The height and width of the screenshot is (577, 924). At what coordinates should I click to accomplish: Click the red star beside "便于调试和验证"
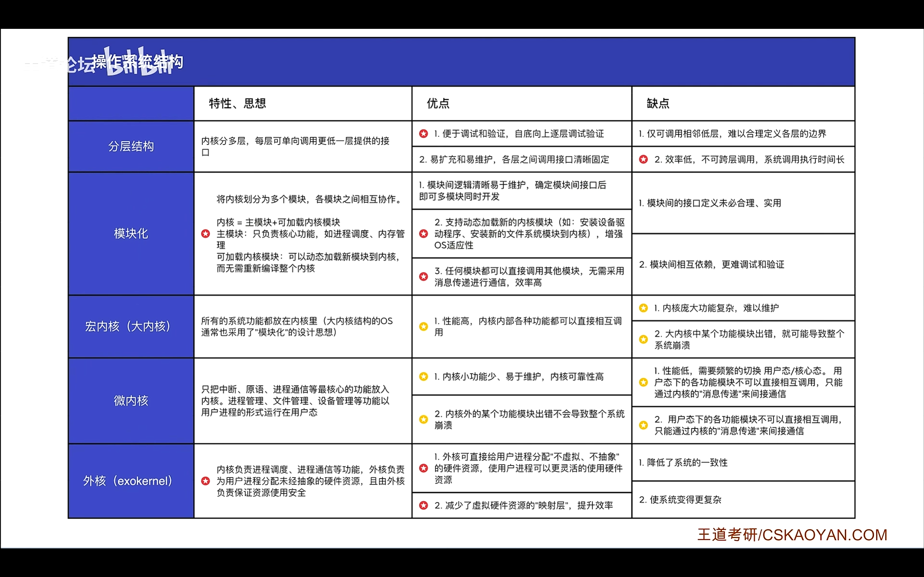coord(423,134)
